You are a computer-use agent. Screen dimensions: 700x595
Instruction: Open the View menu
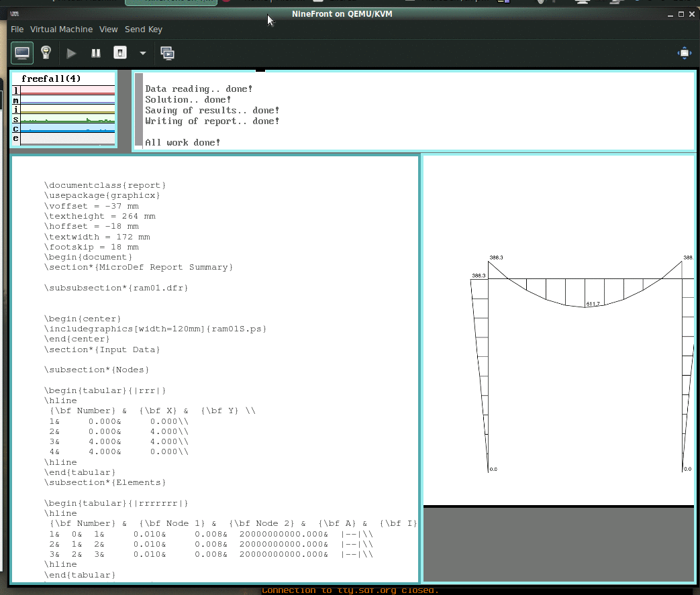[108, 30]
